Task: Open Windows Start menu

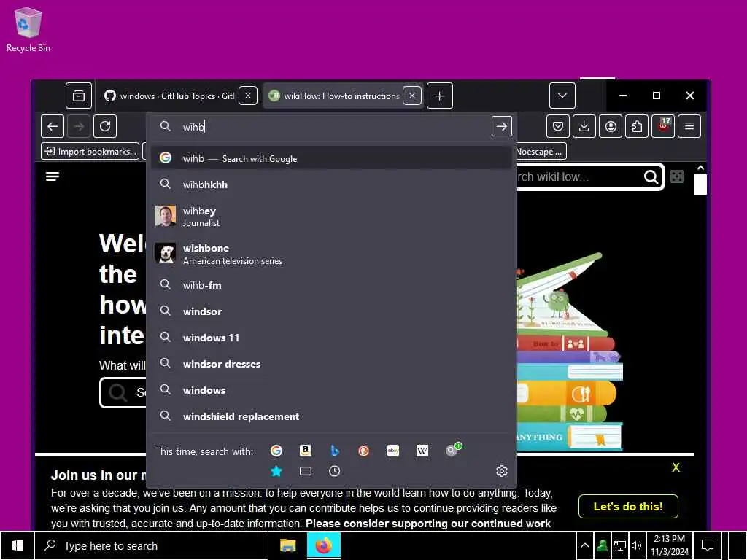Action: (18, 545)
